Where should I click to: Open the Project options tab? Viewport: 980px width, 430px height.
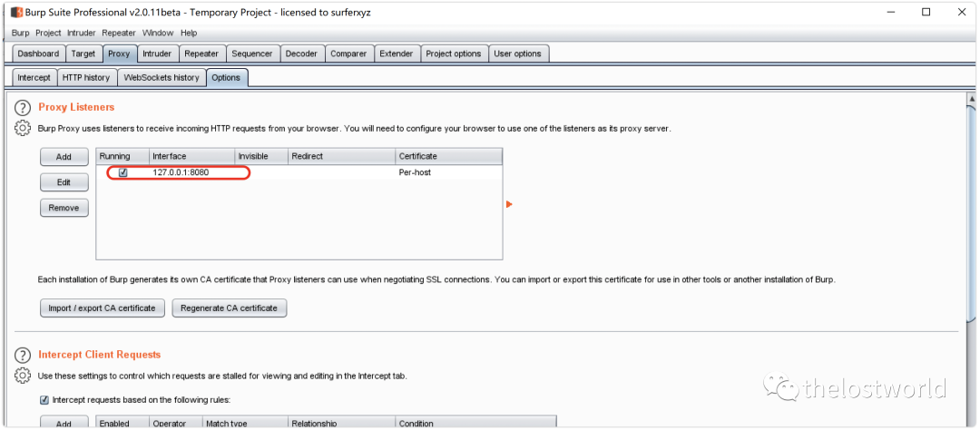point(453,54)
